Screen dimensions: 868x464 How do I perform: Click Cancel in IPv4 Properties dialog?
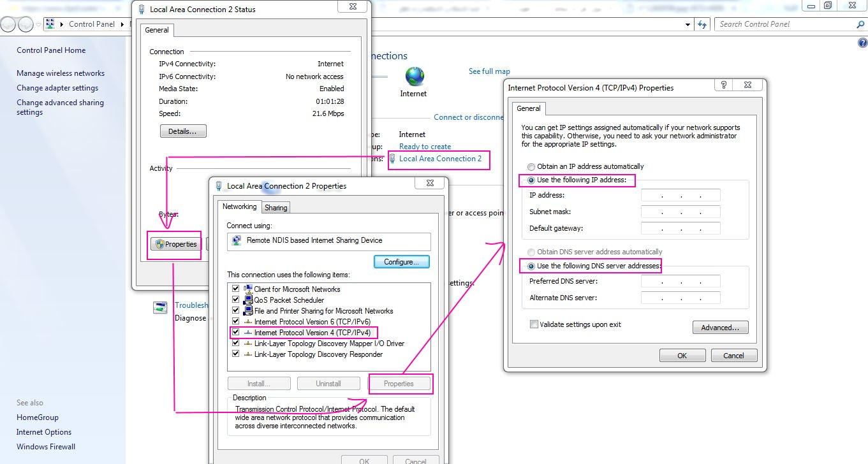click(733, 356)
